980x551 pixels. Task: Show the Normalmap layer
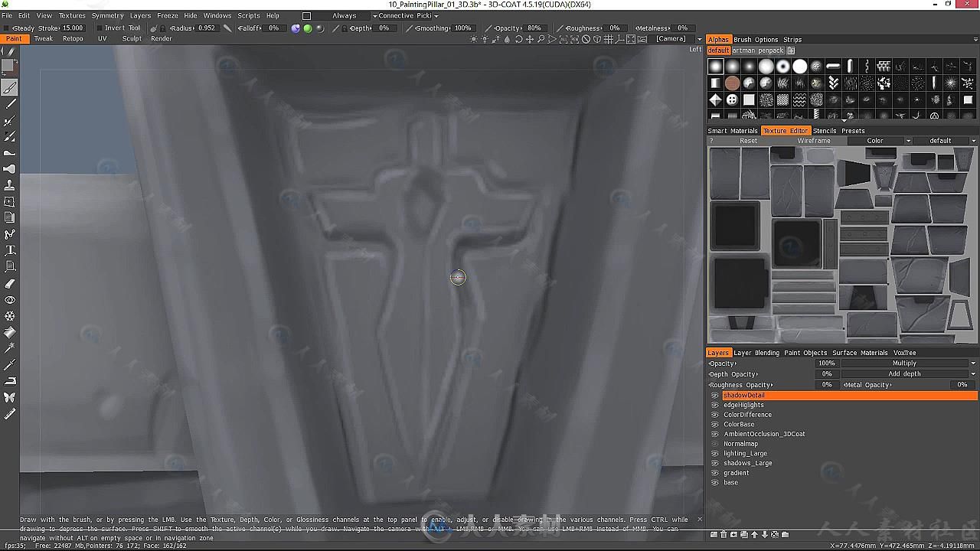point(715,444)
